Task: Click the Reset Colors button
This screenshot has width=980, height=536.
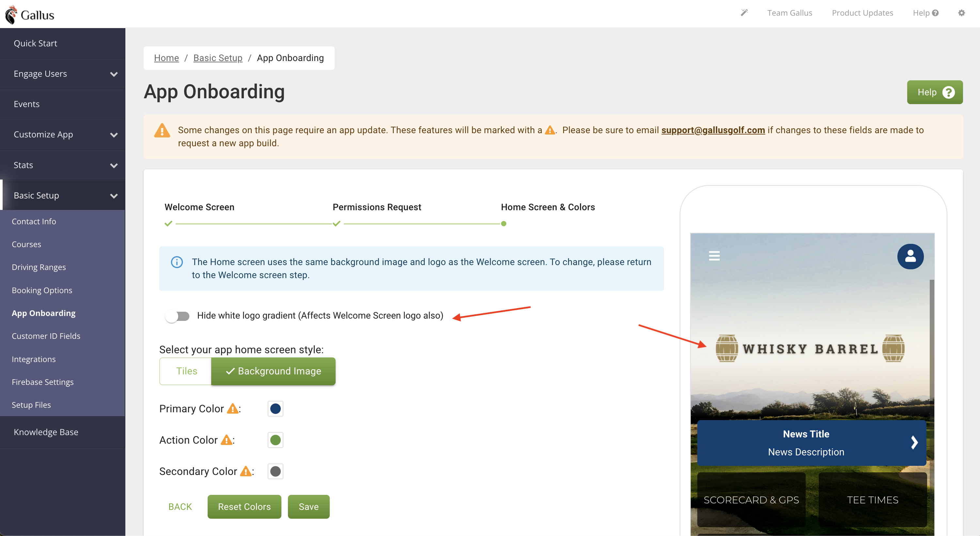Action: (x=244, y=507)
